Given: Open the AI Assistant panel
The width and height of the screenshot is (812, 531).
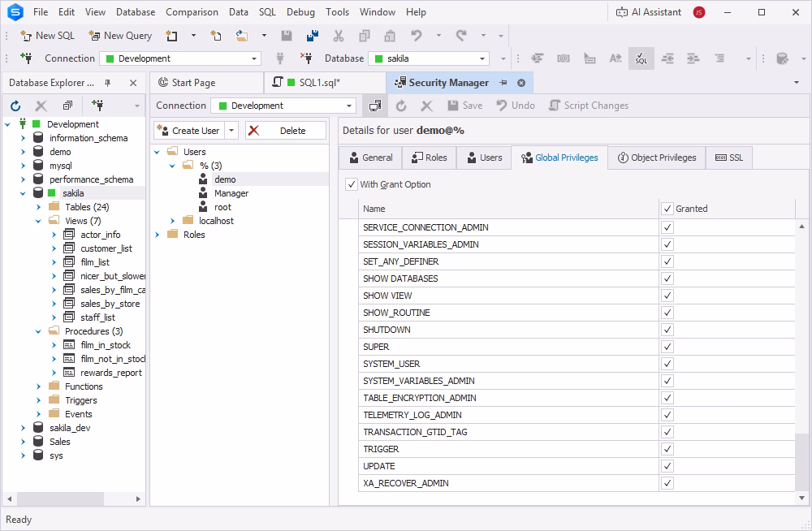Looking at the screenshot, I should tap(649, 12).
